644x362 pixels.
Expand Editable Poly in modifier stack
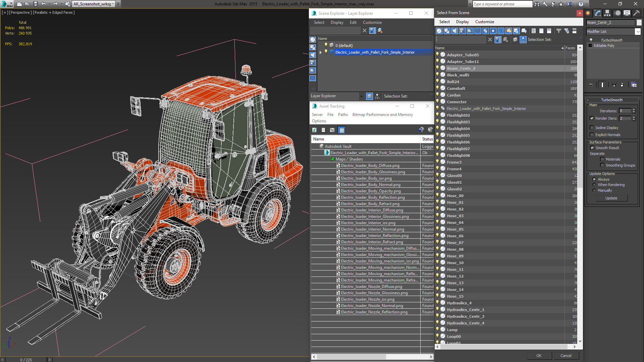(590, 46)
